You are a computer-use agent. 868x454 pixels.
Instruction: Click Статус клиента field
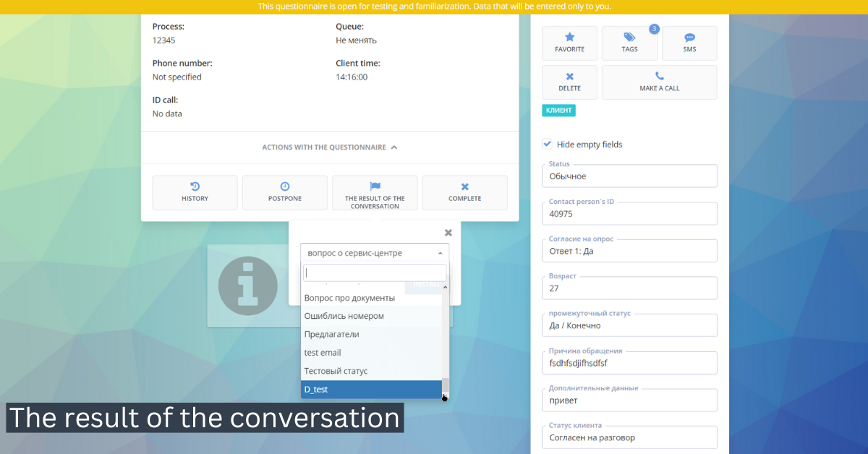tap(629, 437)
